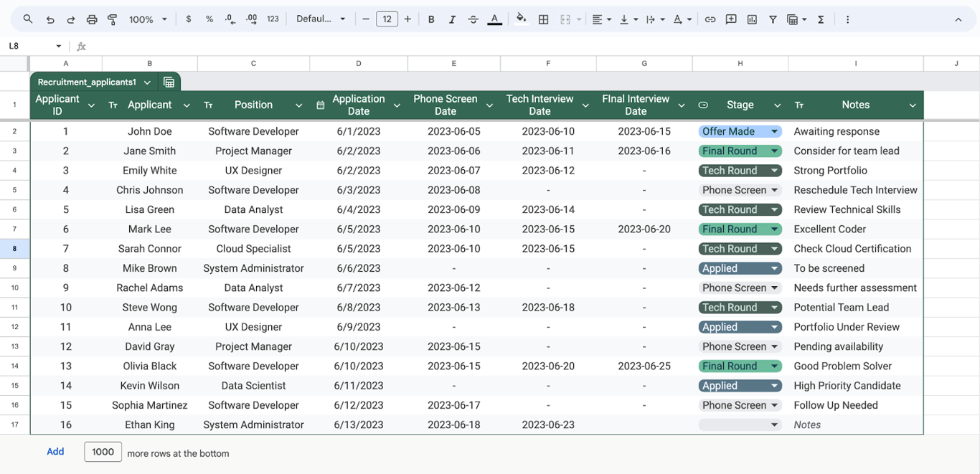Decrease font size with minus button

[x=366, y=19]
